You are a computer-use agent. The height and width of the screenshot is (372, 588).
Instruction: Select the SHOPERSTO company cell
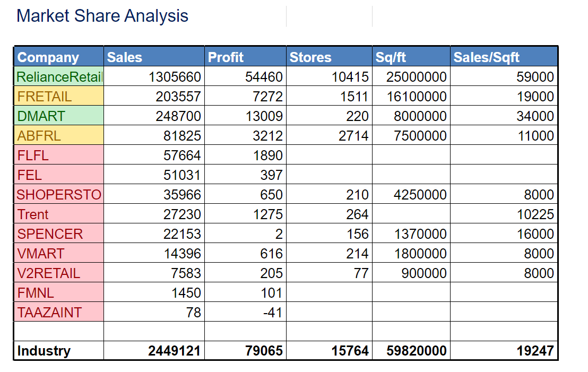(59, 195)
